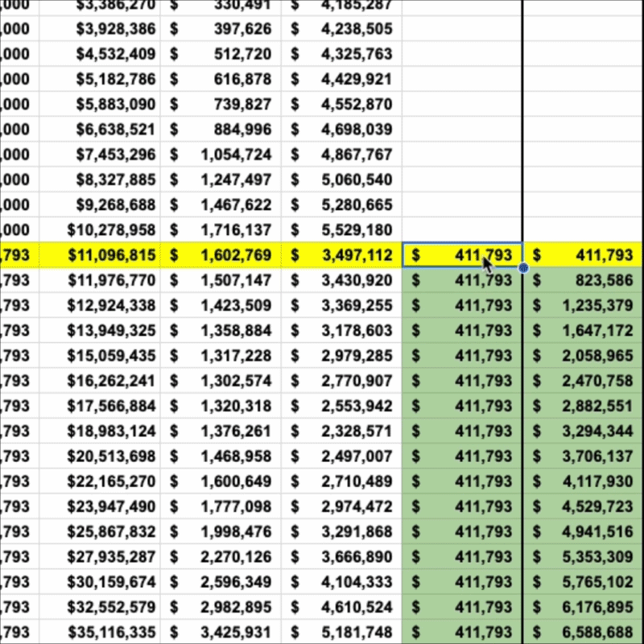This screenshot has width=644, height=644.
Task: Select the value 1,467,622
Action: (x=221, y=204)
